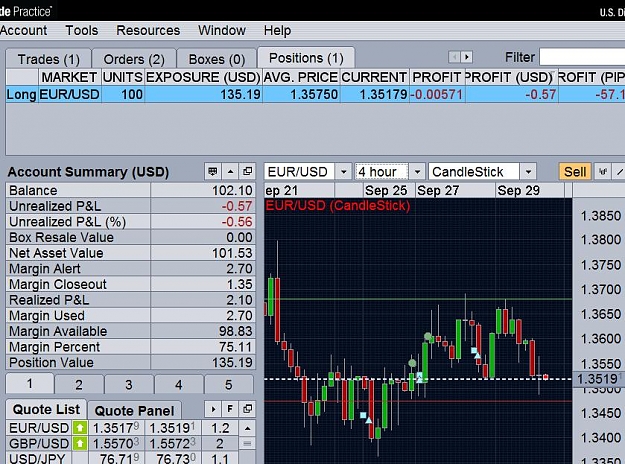Collapse the Account Summary panel with up arrow

230,172
